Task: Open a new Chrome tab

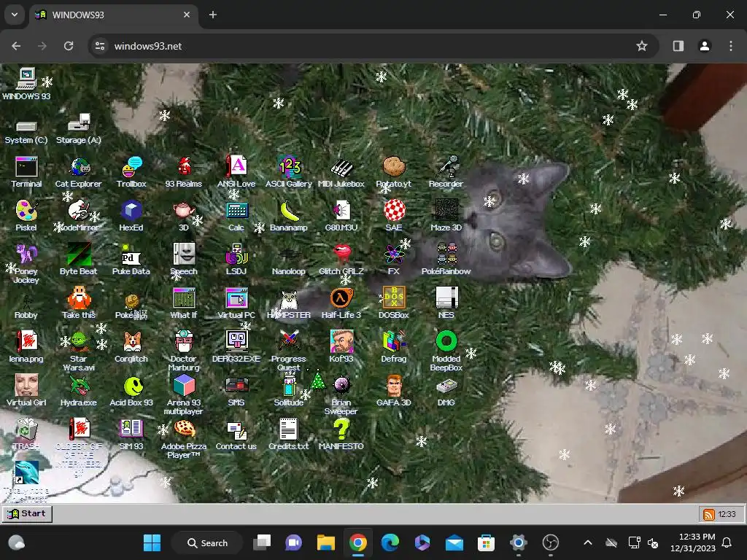Action: (x=213, y=15)
